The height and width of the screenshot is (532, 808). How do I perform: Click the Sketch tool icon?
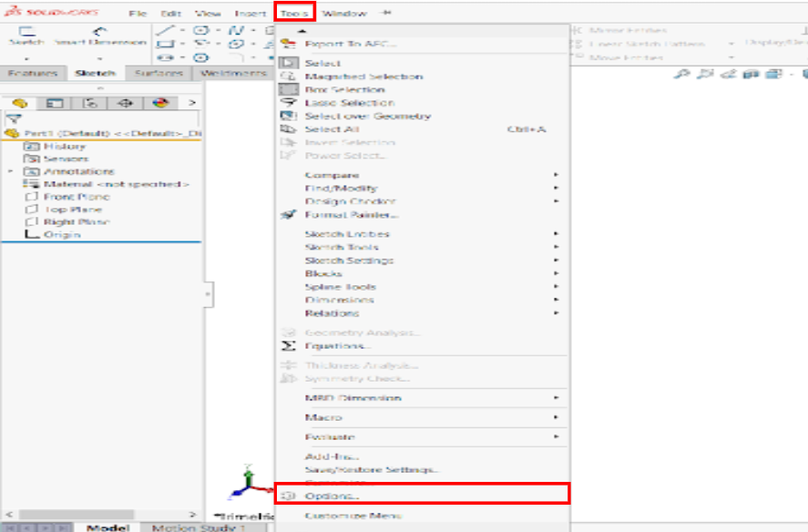[26, 32]
